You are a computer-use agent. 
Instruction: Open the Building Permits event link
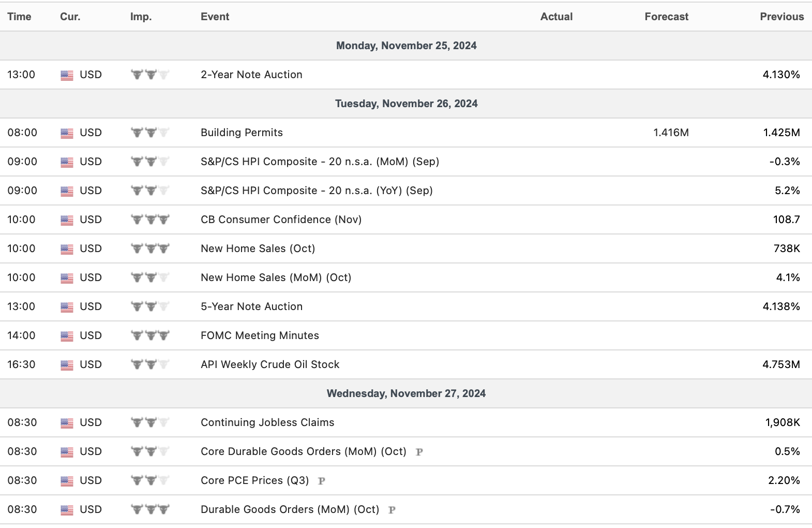click(242, 133)
